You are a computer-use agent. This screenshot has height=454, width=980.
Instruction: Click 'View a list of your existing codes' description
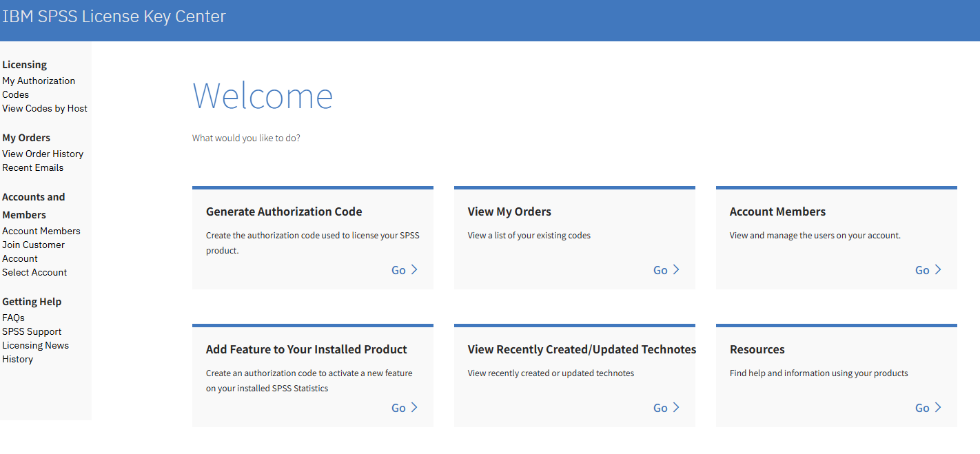tap(529, 235)
